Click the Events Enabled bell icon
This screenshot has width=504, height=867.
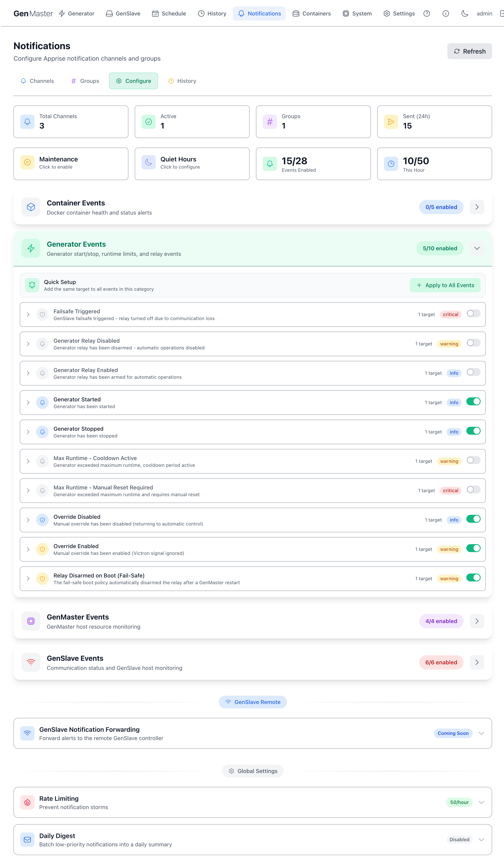click(270, 164)
